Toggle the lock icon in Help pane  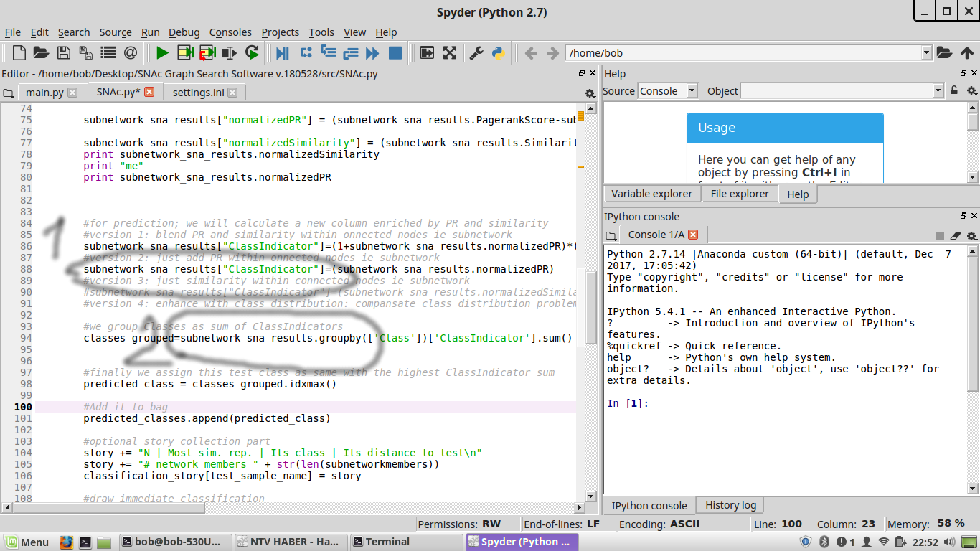(954, 91)
